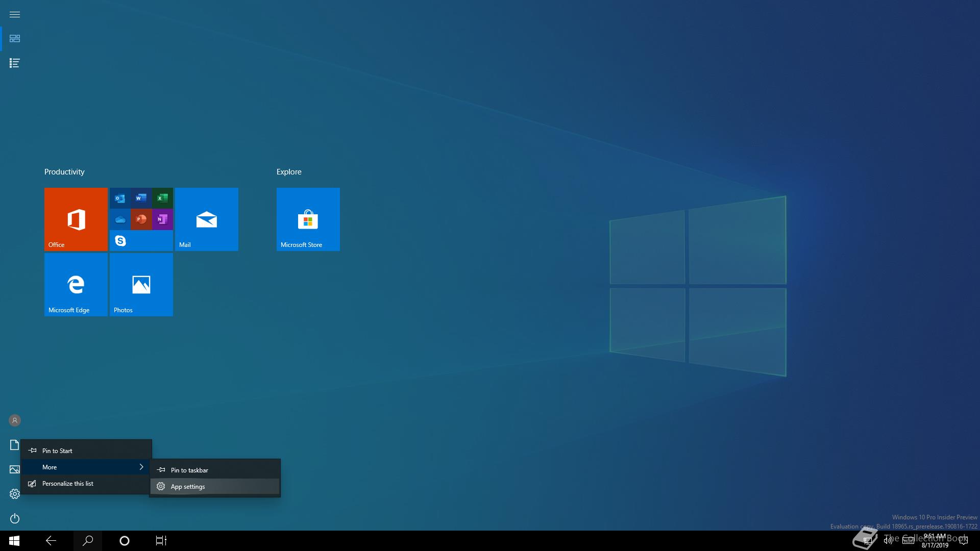Click the taskbar Back arrow
This screenshot has height=551, width=980.
(51, 541)
